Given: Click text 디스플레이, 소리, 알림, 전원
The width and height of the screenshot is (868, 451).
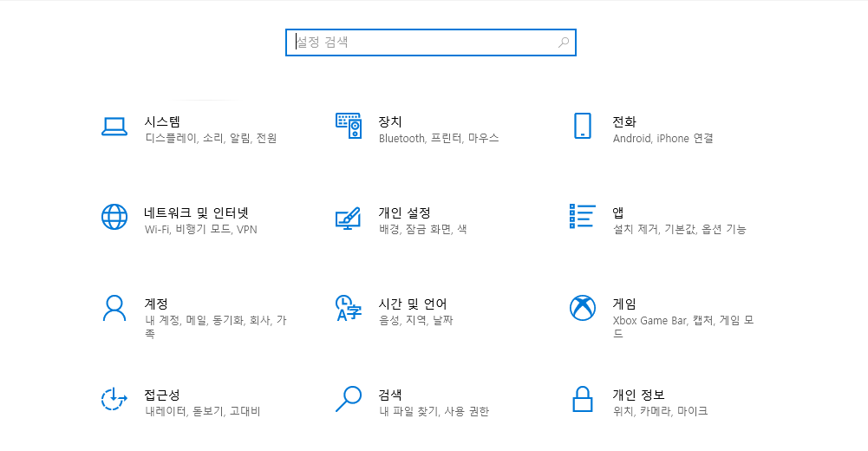Looking at the screenshot, I should coord(211,139).
